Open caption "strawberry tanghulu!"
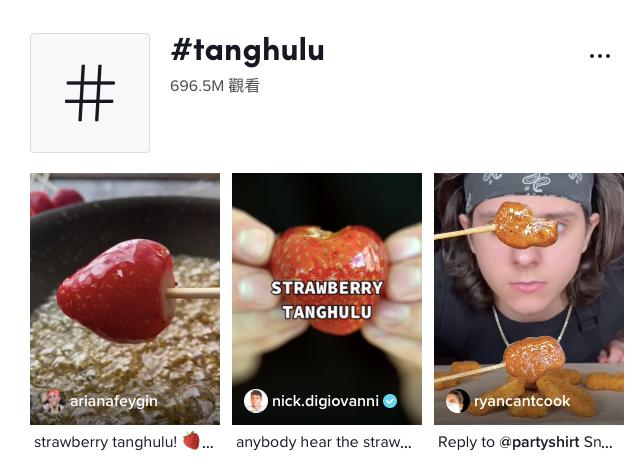 [106, 442]
